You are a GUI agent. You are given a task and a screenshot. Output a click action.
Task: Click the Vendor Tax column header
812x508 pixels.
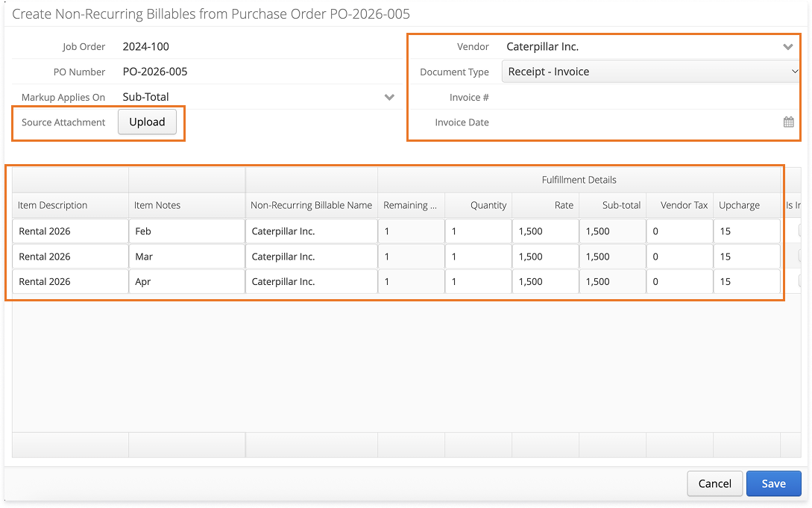tap(679, 205)
